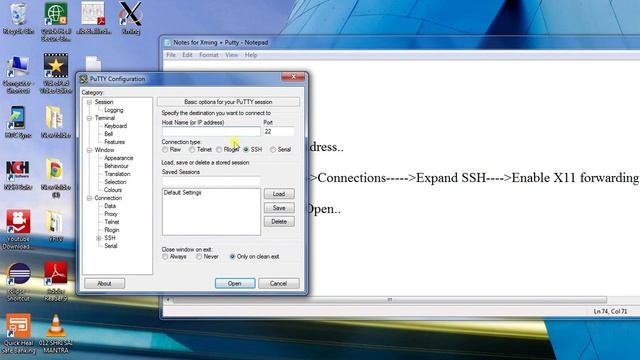
Task: Launch the Youtube Downloader shortcut
Action: pos(18,229)
